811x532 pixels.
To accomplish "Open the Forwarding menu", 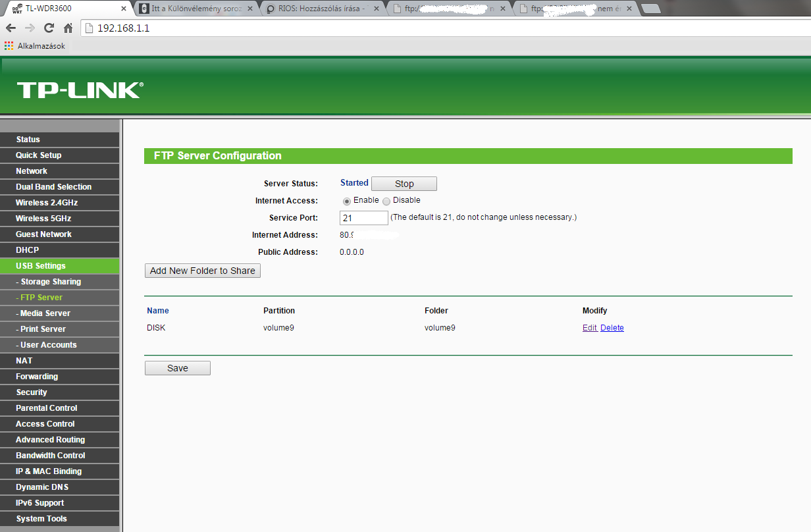I will pyautogui.click(x=60, y=377).
